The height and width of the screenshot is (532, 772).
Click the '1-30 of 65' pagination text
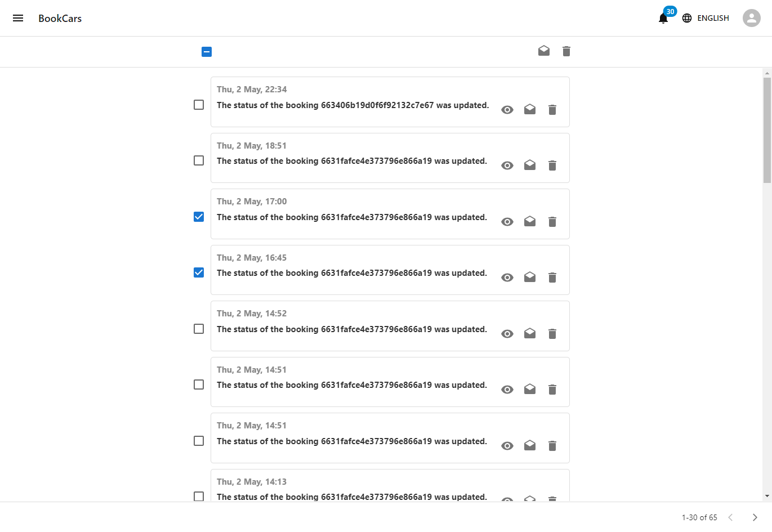(699, 517)
